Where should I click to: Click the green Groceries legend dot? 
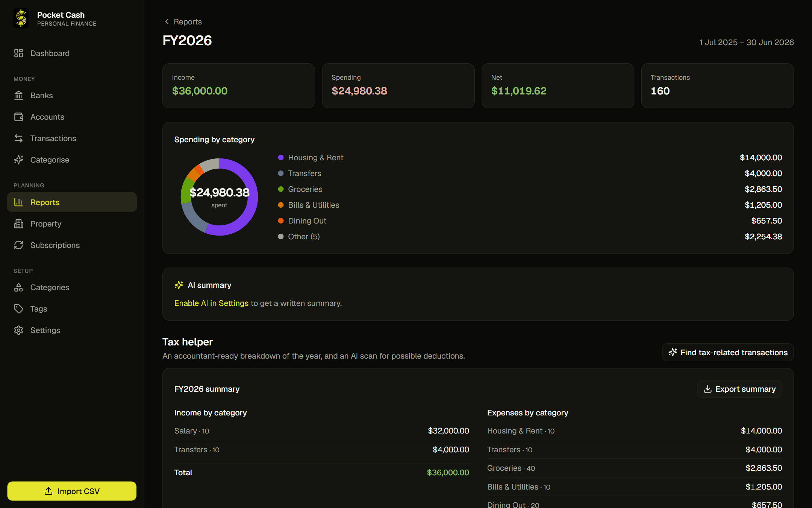tap(281, 189)
